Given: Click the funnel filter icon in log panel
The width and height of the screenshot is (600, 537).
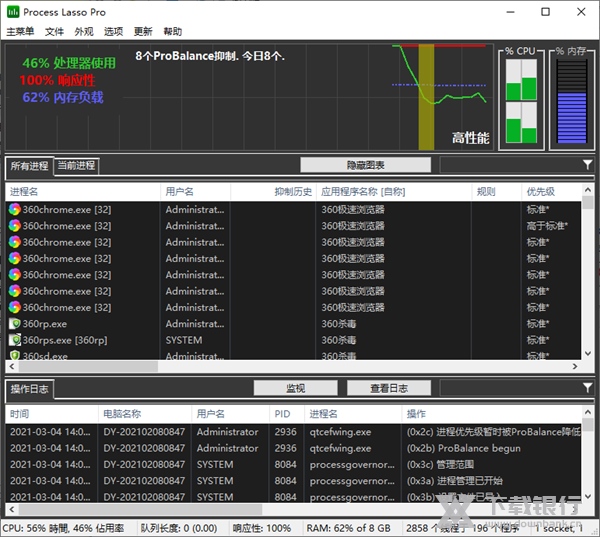Looking at the screenshot, I should pyautogui.click(x=587, y=388).
